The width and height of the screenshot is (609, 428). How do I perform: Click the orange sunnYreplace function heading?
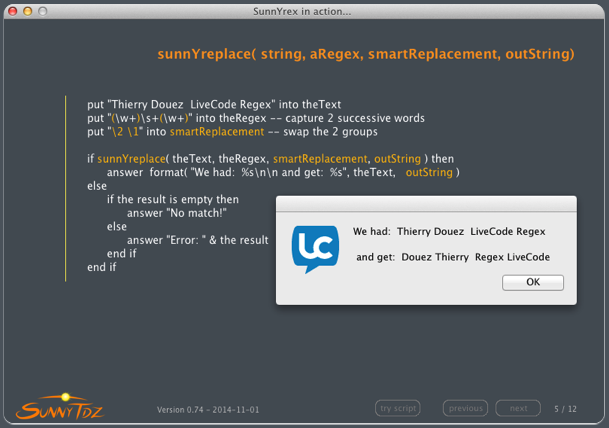(x=365, y=53)
